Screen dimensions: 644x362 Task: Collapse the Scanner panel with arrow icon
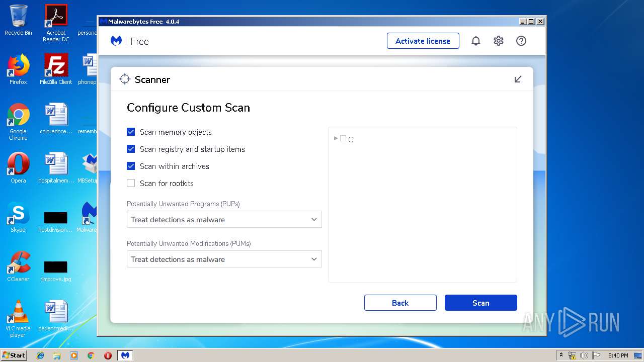click(x=518, y=79)
